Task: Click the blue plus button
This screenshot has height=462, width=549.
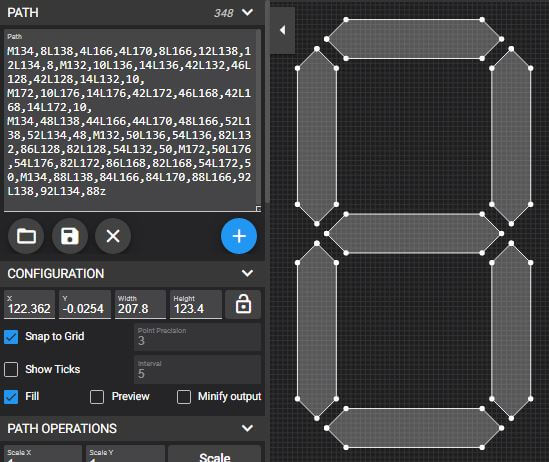Action: click(239, 236)
